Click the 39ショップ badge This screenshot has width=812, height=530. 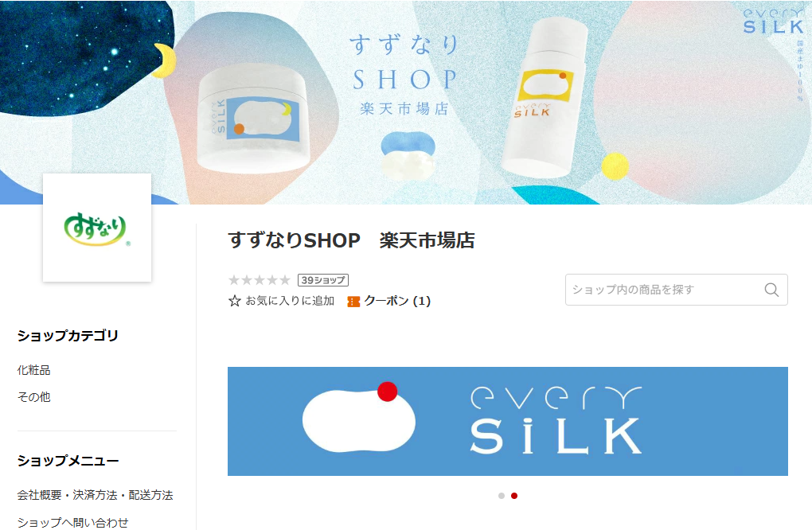323,280
